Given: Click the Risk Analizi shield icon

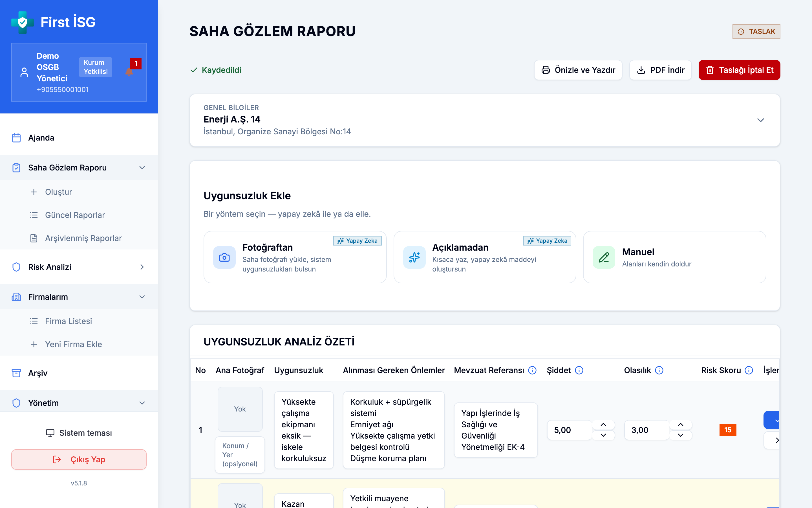Looking at the screenshot, I should pos(16,267).
